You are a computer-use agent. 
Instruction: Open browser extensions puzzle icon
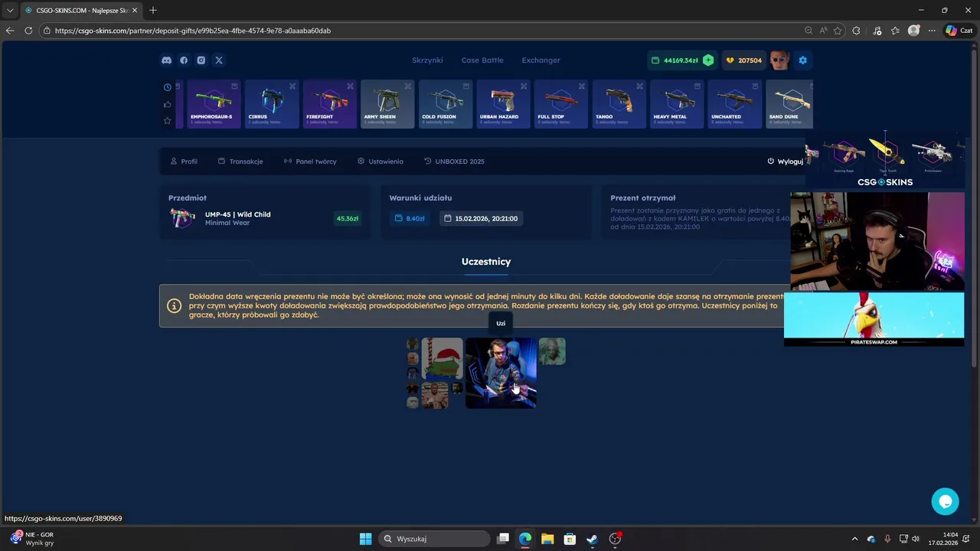857,31
